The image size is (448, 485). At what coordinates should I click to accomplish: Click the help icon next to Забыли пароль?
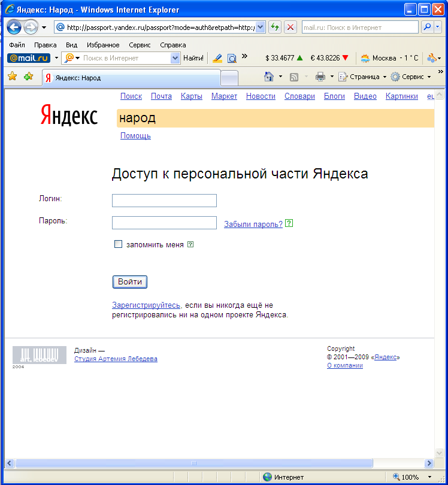pos(289,223)
